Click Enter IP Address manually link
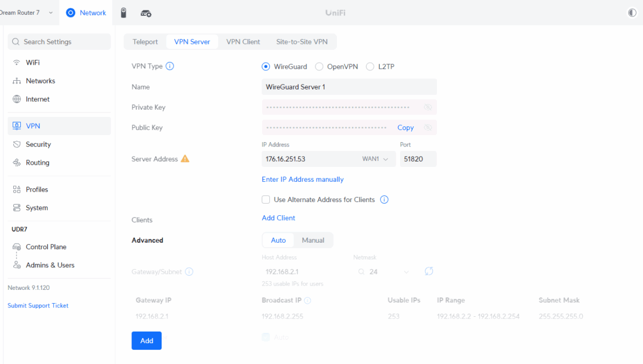643x364 pixels. tap(303, 180)
